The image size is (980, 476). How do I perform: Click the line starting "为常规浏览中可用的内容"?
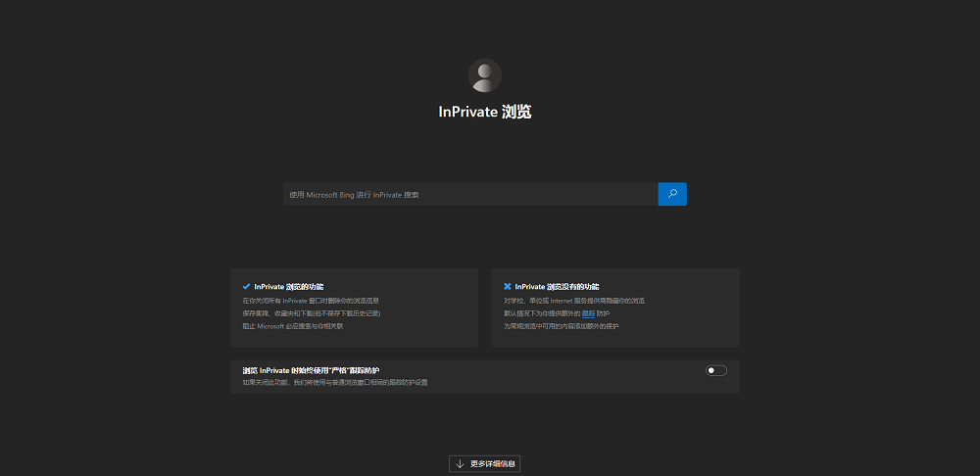click(x=562, y=326)
